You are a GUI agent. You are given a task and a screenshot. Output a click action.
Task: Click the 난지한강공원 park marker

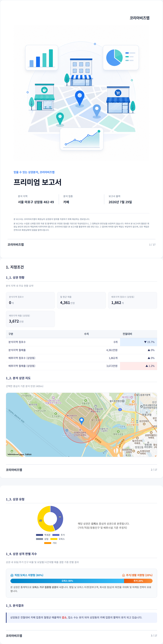(x=40, y=408)
